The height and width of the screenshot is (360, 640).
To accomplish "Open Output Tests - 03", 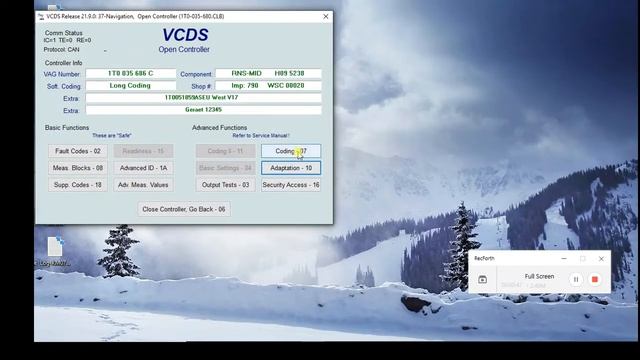I will (x=225, y=185).
